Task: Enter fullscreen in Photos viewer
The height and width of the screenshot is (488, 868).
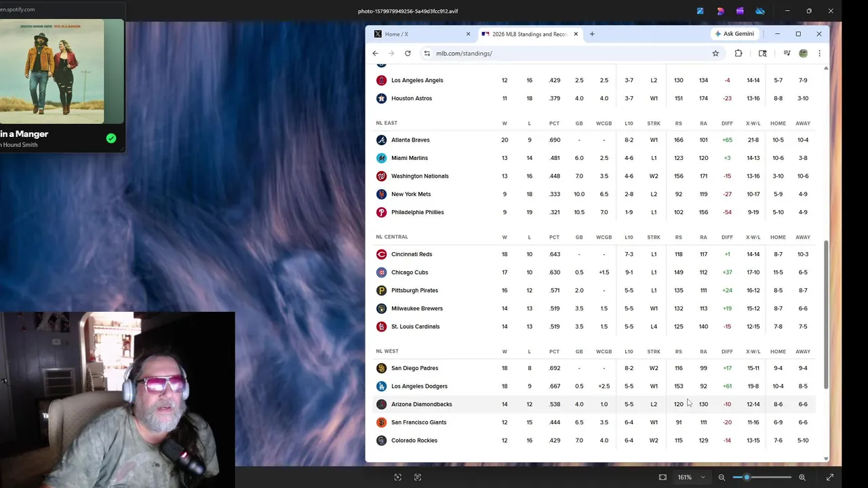Action: point(830,477)
